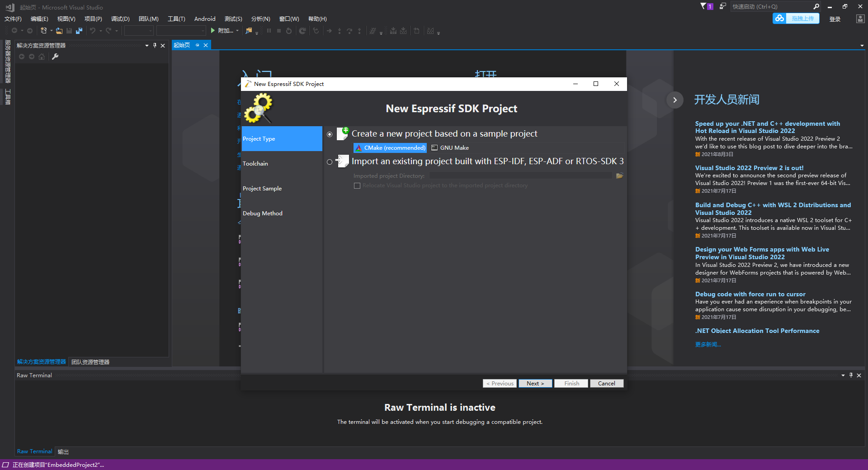
Task: Choose CMake (recommended) build option
Action: (390, 148)
